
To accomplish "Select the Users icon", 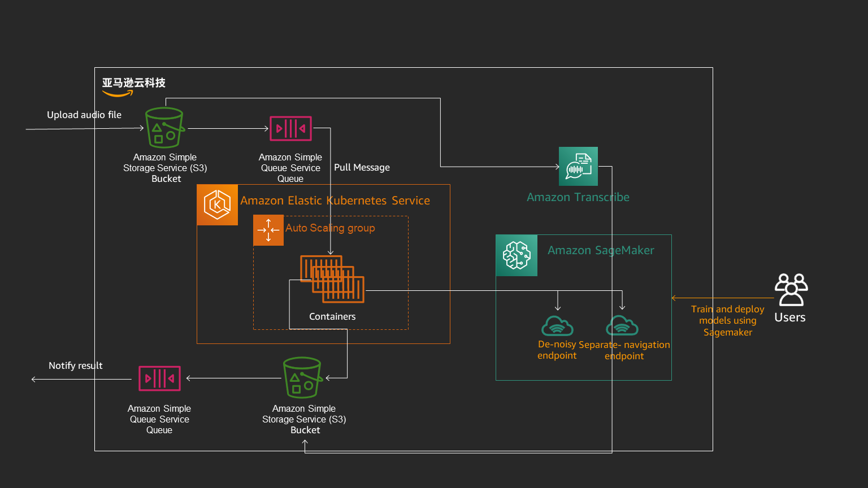I will tap(791, 290).
